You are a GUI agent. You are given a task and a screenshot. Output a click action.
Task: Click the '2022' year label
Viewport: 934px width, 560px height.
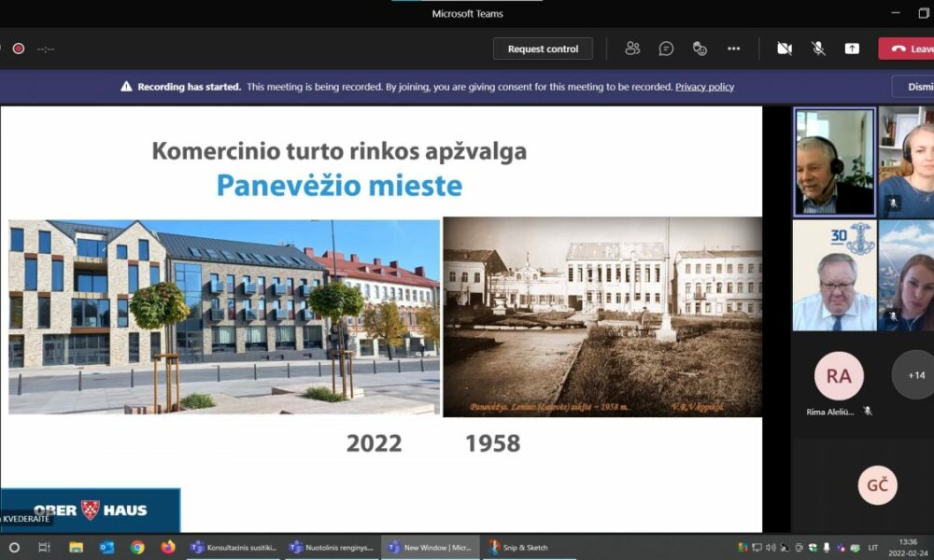375,443
